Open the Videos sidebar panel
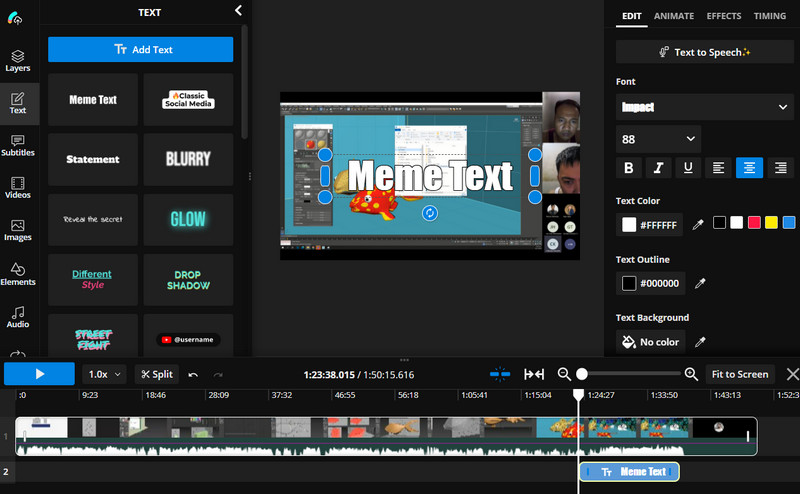800x494 pixels. (x=18, y=188)
